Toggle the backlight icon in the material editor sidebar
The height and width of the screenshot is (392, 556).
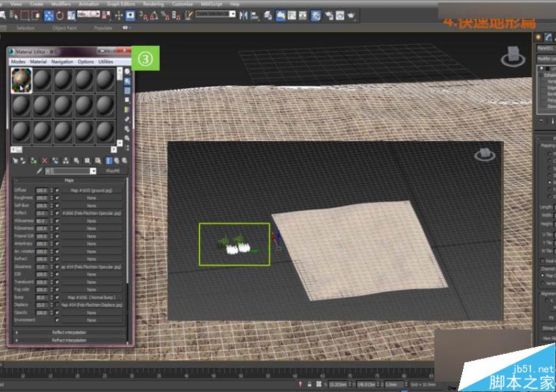tap(128, 81)
